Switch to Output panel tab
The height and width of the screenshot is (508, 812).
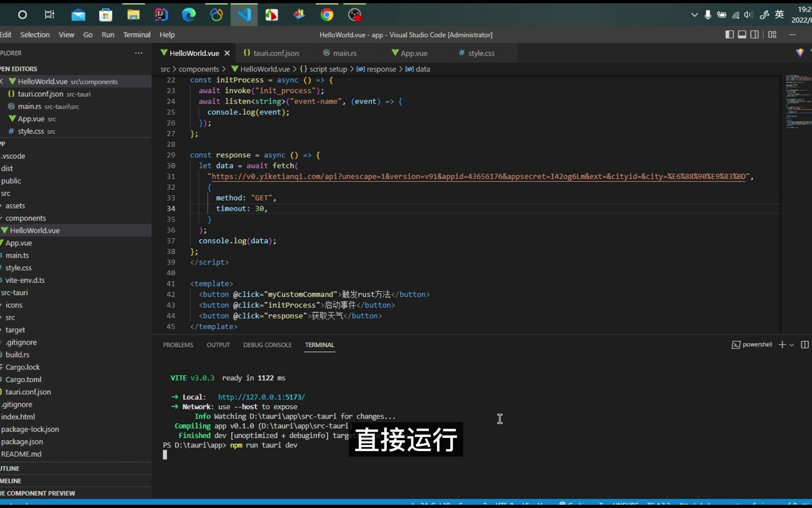tap(218, 345)
